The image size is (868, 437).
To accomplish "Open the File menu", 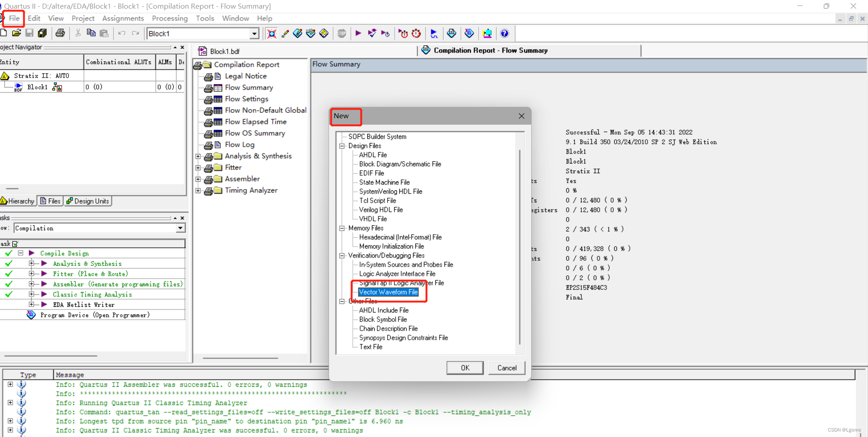I will 13,18.
